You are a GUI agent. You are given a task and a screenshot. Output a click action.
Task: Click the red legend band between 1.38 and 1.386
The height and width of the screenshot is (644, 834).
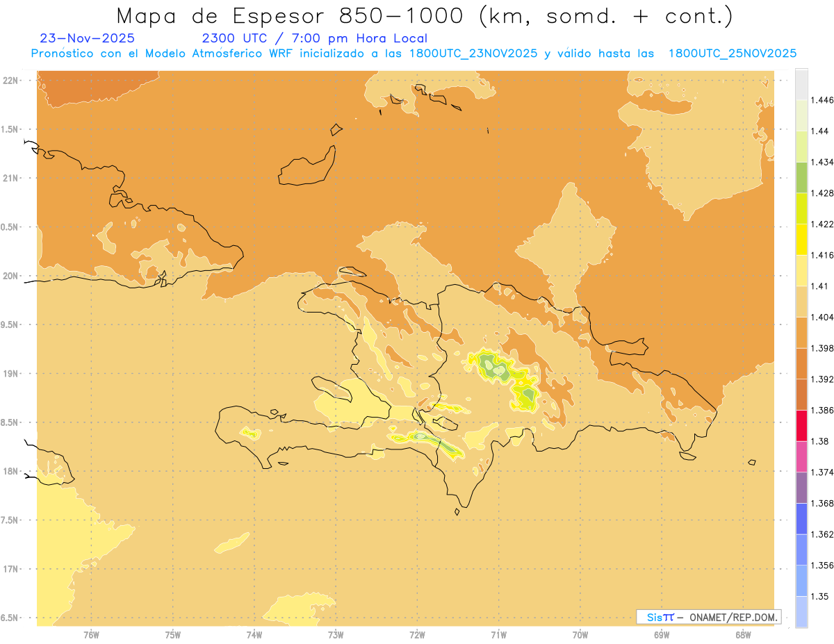pyautogui.click(x=801, y=425)
